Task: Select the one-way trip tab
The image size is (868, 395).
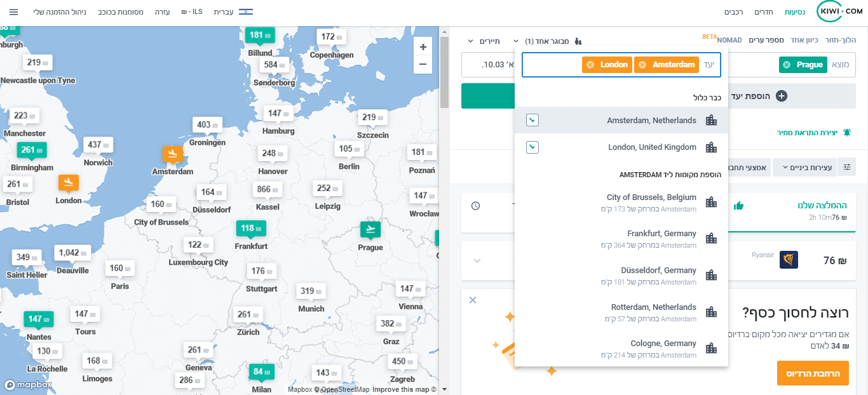Action: tap(804, 40)
